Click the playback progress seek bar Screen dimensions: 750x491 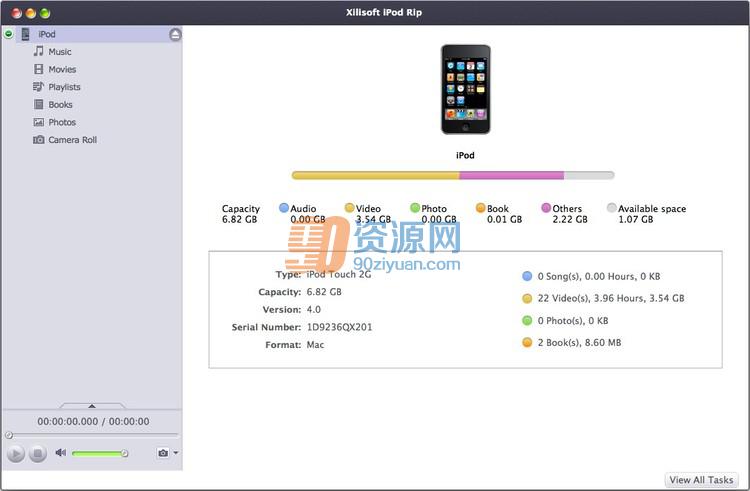(x=93, y=435)
